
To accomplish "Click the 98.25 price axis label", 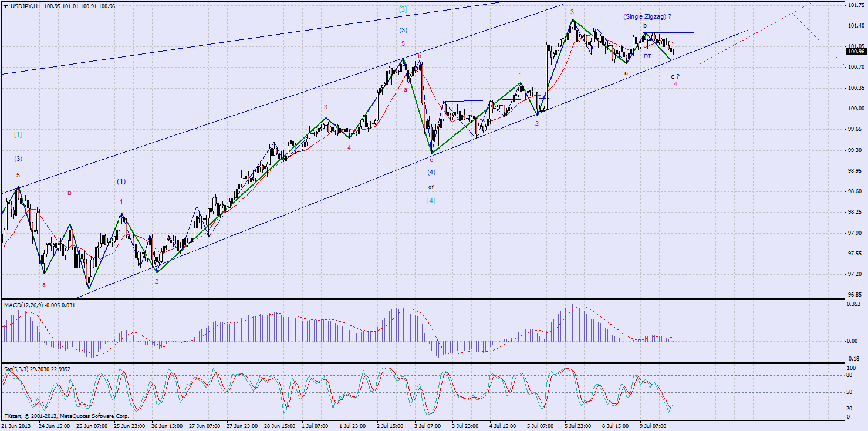I will coord(855,212).
